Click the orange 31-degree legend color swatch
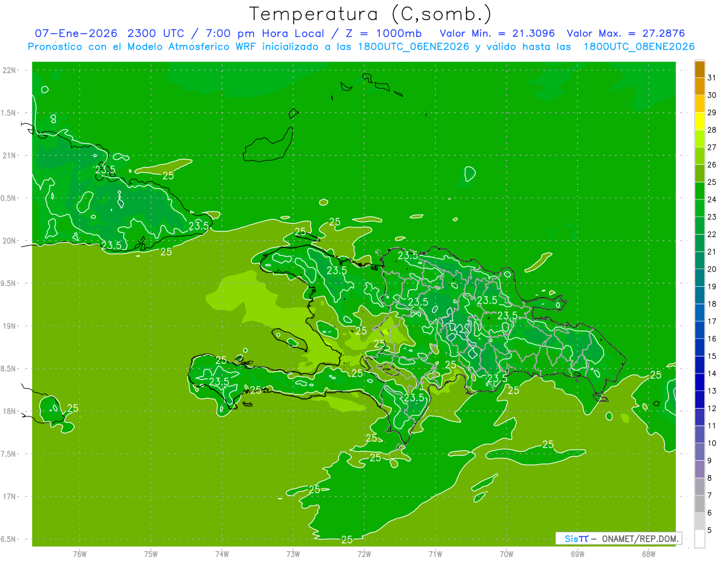The width and height of the screenshot is (728, 562). (x=699, y=70)
